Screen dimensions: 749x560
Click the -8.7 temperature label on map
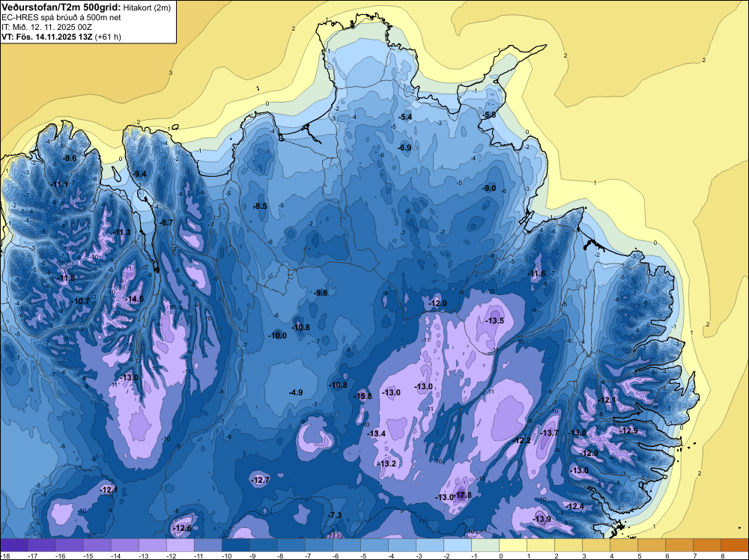click(166, 222)
